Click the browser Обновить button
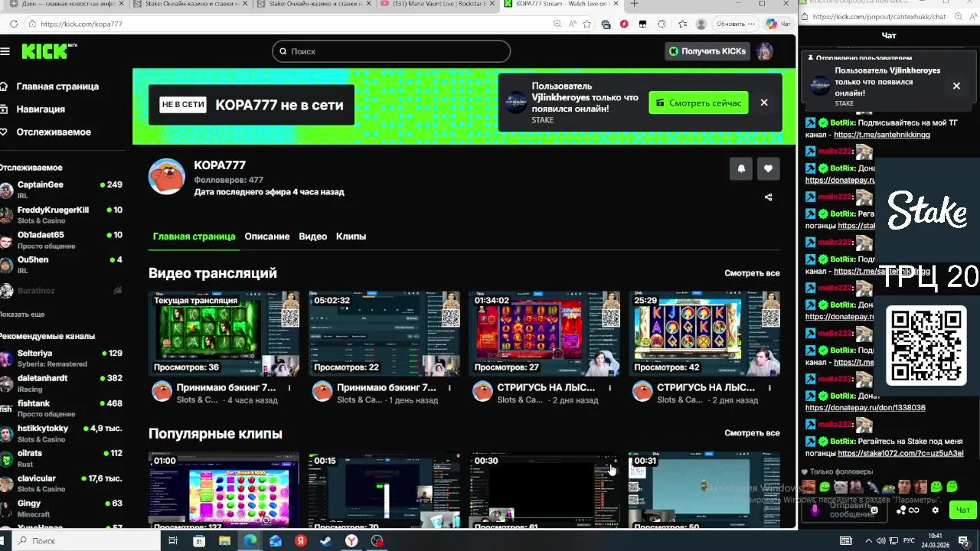980x551 pixels. point(734,24)
